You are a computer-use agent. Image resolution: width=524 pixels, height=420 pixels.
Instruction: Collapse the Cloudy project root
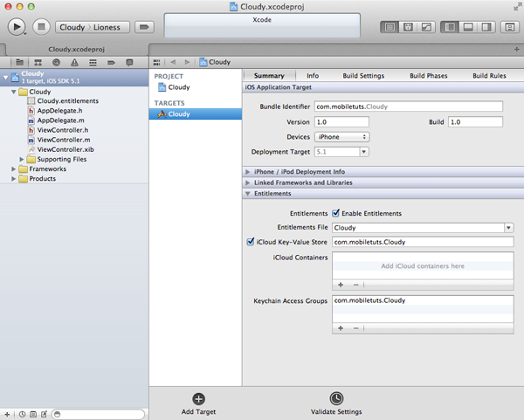tap(6, 78)
